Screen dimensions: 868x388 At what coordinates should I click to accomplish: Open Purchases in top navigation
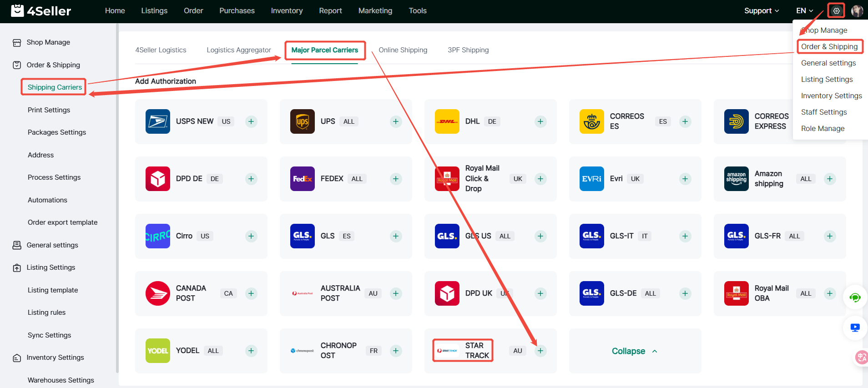[237, 10]
